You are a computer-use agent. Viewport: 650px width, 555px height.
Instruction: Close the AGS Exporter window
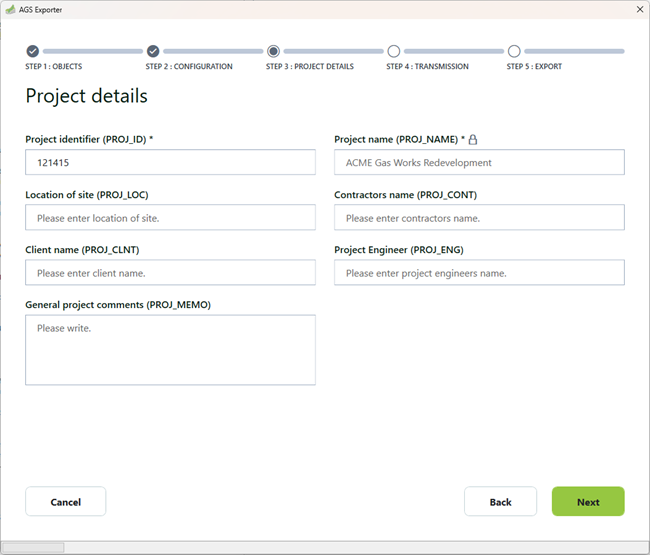coord(639,8)
